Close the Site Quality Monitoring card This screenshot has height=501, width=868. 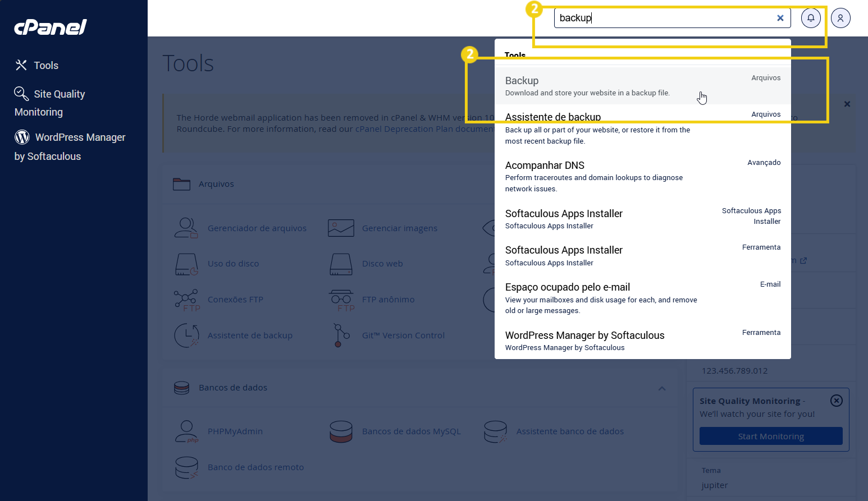click(x=837, y=401)
